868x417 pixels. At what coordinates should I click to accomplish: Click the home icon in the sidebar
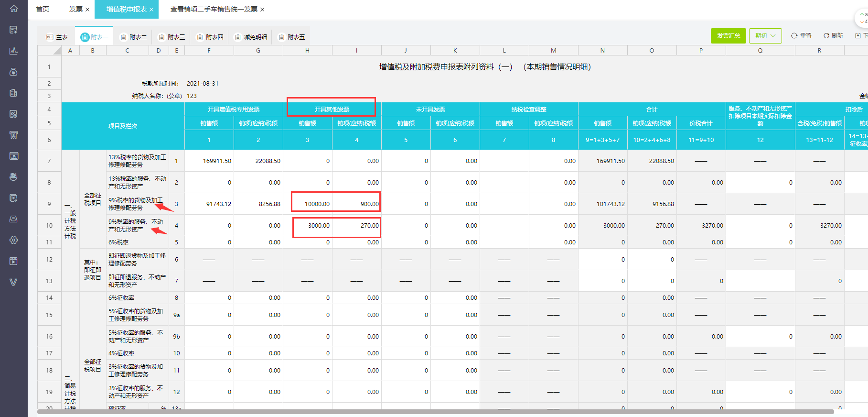click(13, 9)
